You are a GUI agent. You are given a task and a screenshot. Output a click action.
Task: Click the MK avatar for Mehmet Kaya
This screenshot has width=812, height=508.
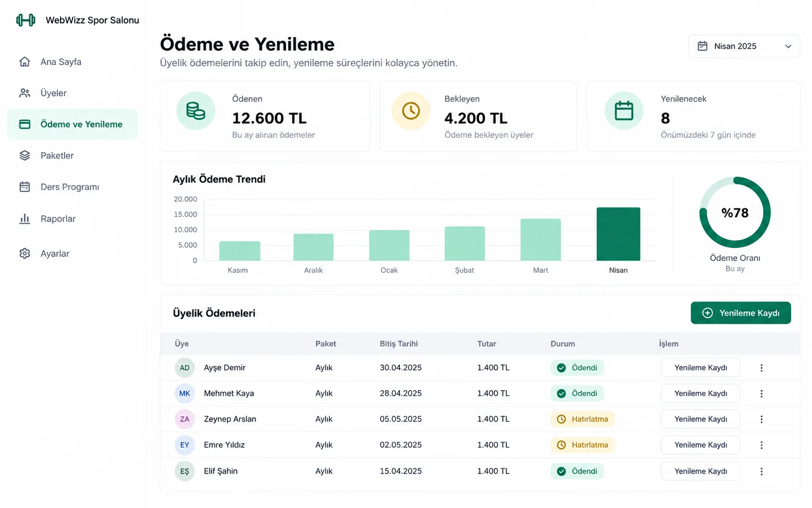point(184,393)
